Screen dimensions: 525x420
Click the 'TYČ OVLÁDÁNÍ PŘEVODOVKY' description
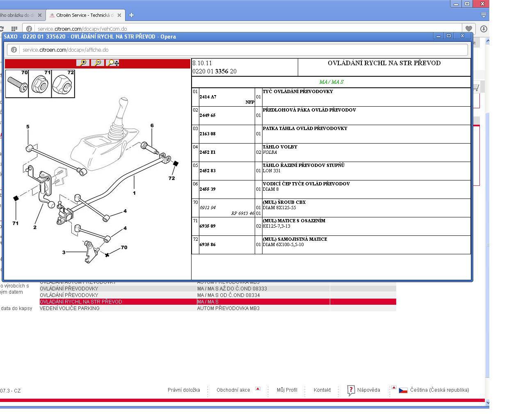click(298, 91)
